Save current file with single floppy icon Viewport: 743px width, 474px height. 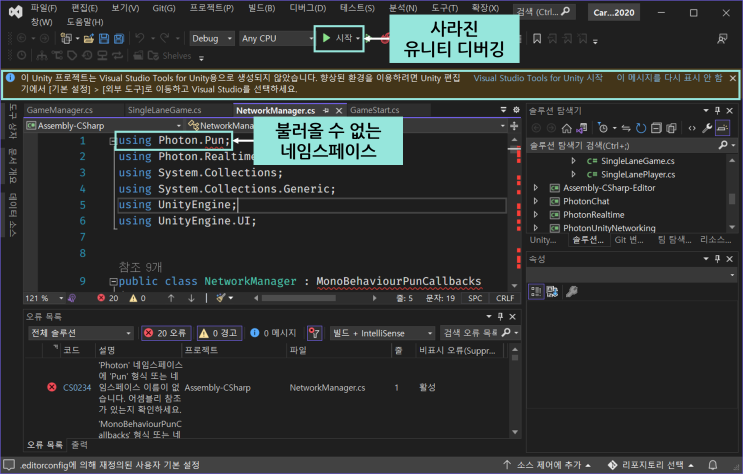pos(104,38)
